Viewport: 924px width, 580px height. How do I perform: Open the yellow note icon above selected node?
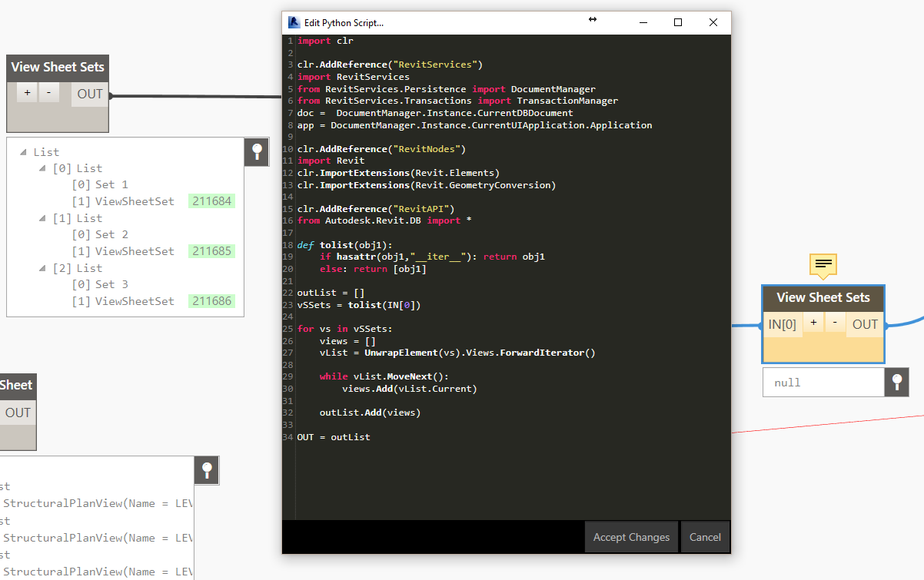coord(823,265)
